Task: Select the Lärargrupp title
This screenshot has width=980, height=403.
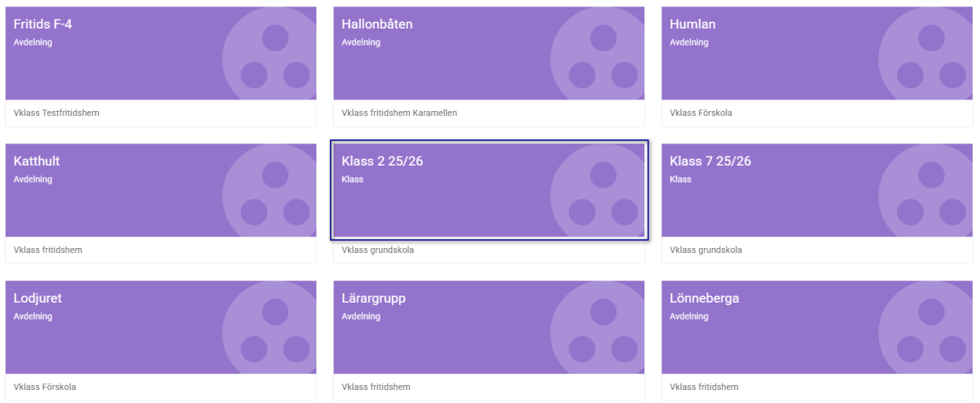Action: click(x=373, y=299)
